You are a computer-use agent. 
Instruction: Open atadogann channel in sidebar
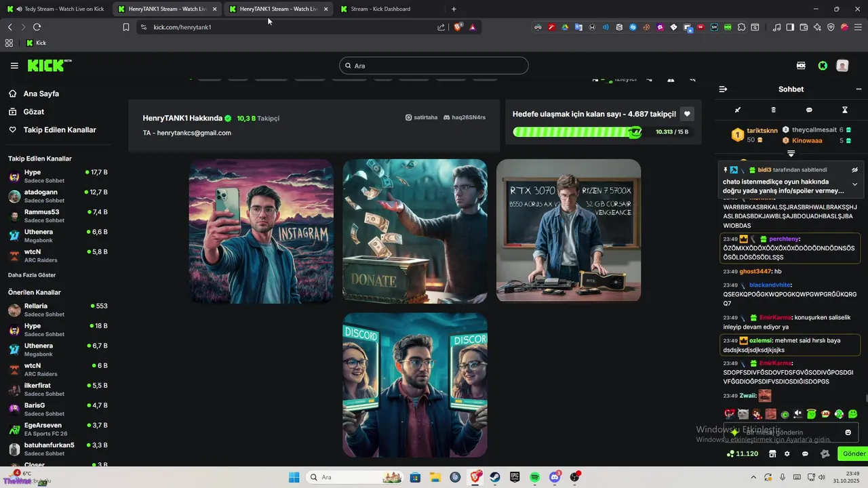(x=58, y=196)
